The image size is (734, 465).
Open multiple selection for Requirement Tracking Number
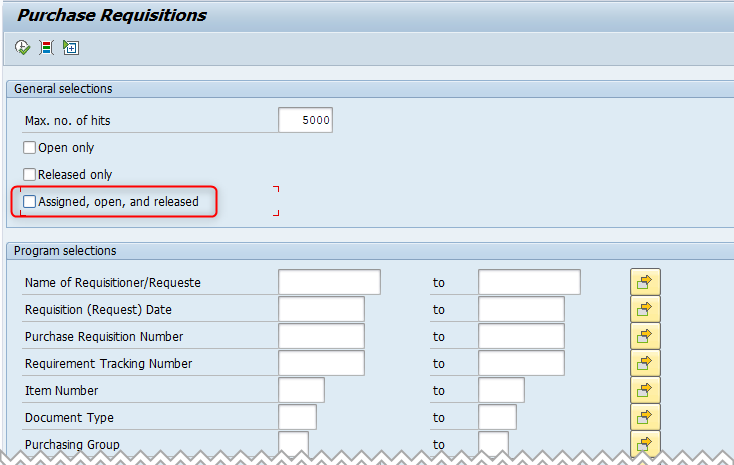point(645,363)
